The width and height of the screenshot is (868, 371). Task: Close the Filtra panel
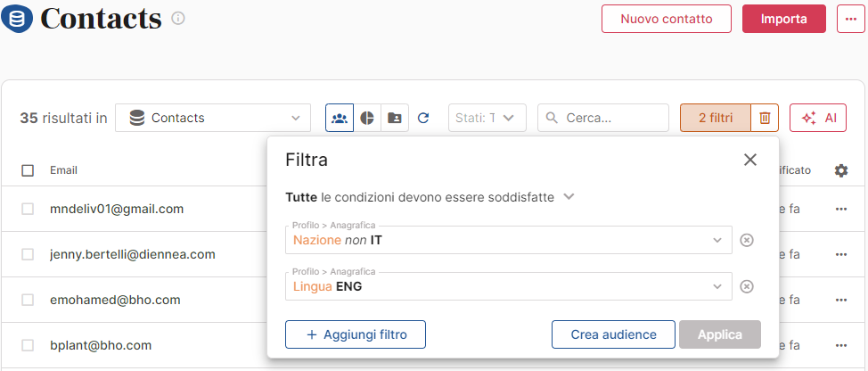pyautogui.click(x=750, y=160)
